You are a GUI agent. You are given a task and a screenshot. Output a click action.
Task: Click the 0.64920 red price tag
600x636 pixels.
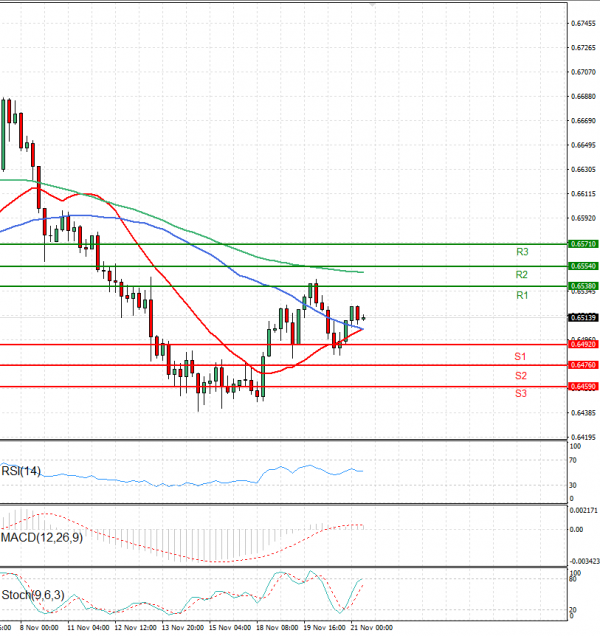(x=583, y=344)
